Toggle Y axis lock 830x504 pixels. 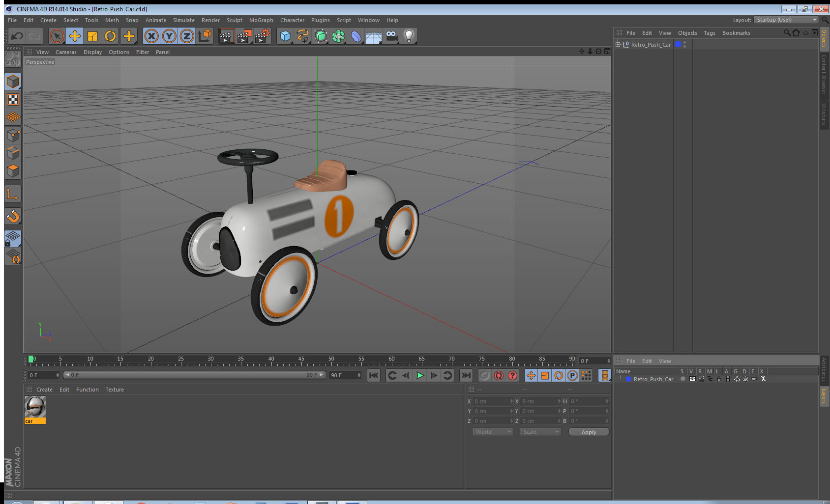(x=169, y=36)
